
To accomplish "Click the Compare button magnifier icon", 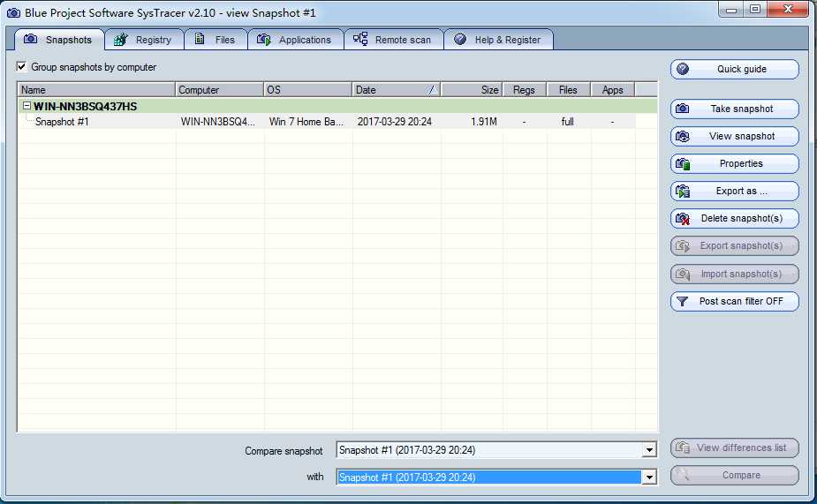I will [x=683, y=475].
